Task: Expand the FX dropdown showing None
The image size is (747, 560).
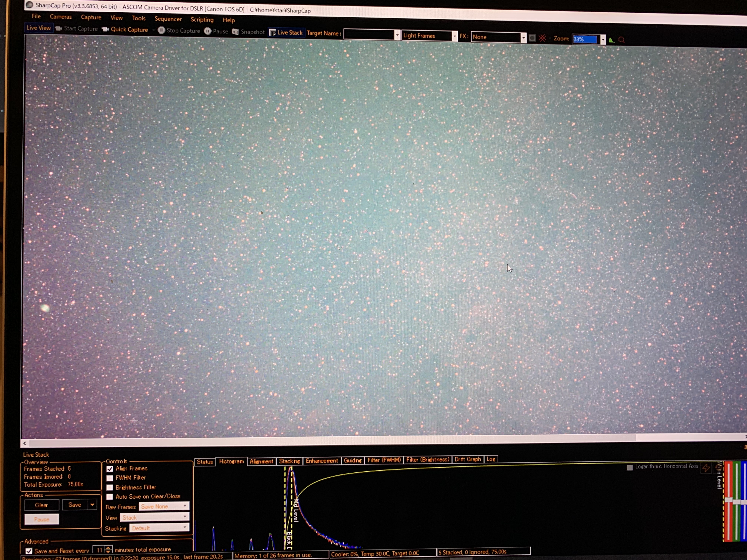Action: pyautogui.click(x=523, y=38)
